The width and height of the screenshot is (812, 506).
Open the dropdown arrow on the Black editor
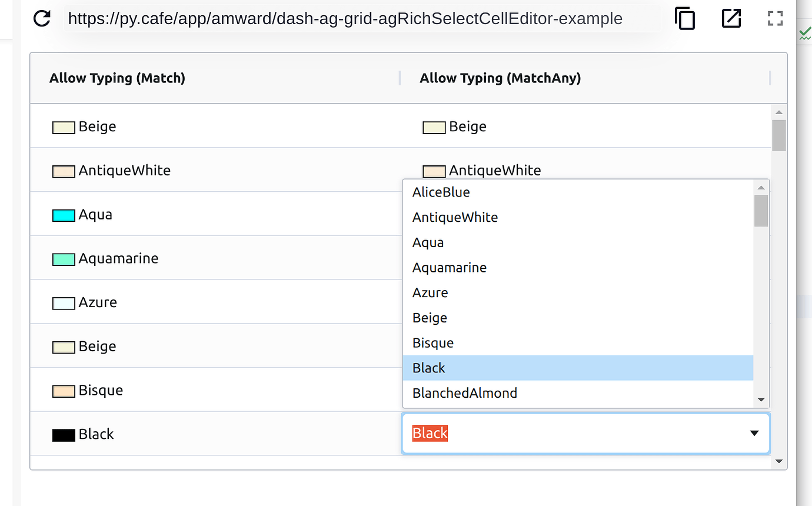coord(754,433)
